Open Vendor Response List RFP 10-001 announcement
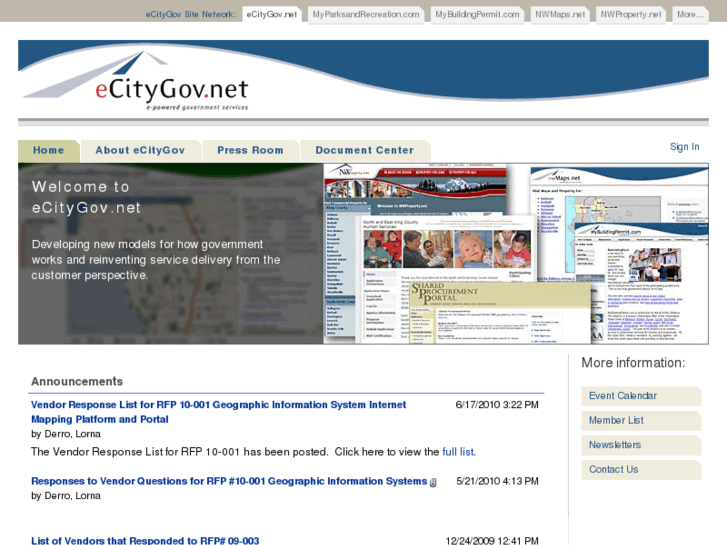 coord(218,412)
